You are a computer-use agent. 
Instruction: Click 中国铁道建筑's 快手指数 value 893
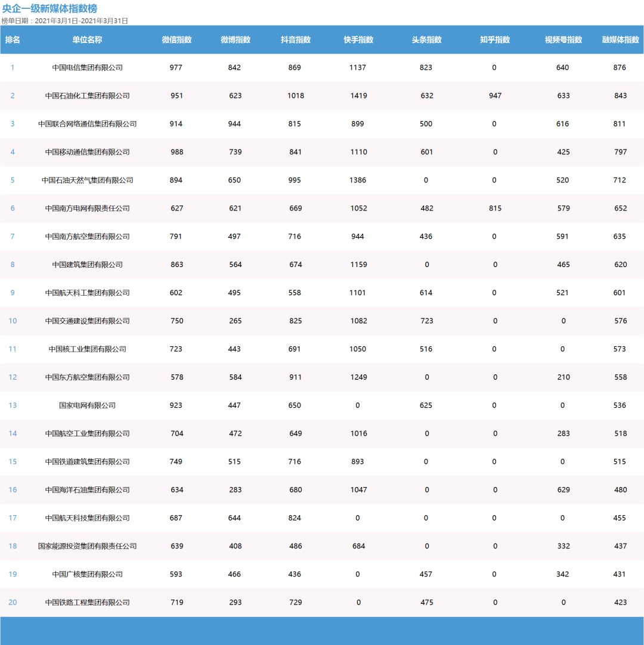pyautogui.click(x=358, y=461)
